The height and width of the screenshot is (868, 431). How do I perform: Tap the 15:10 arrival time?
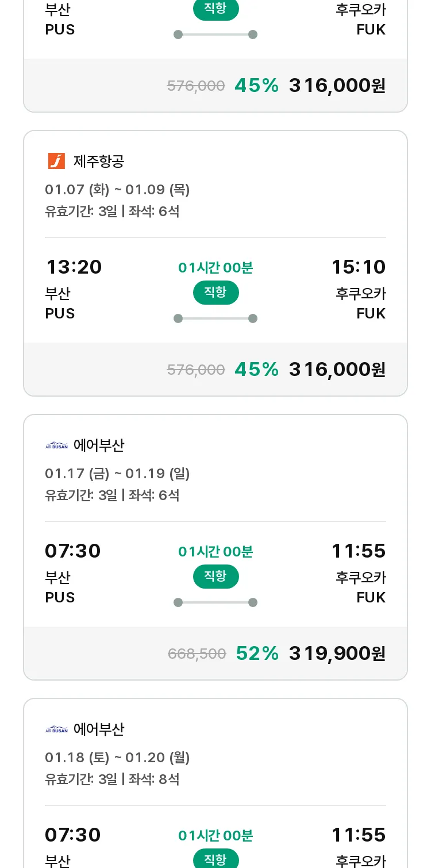click(359, 267)
